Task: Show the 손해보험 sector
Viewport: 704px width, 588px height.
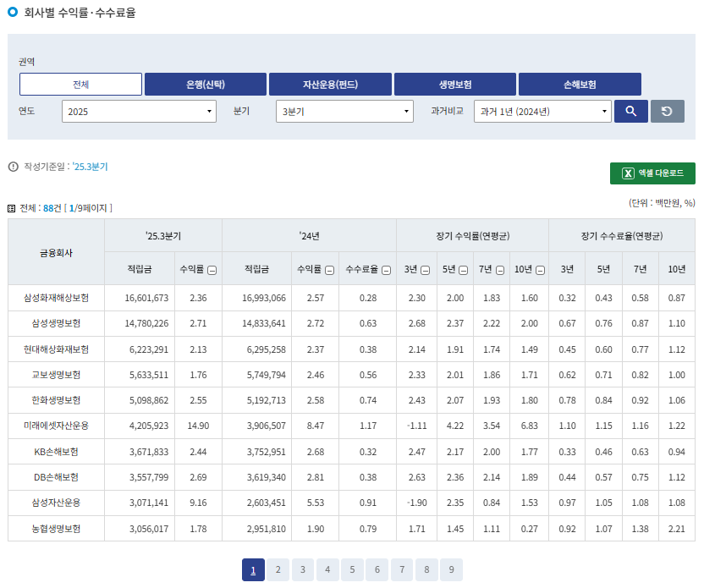Action: (x=580, y=85)
